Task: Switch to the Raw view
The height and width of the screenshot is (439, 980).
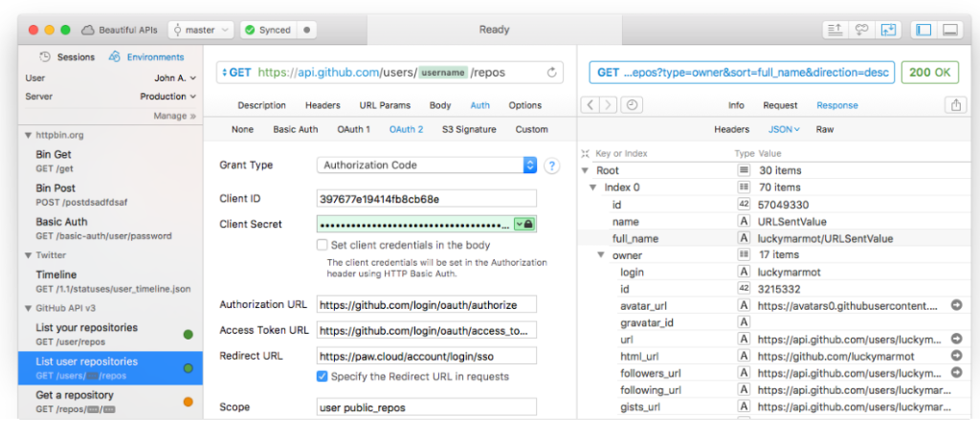Action: (824, 129)
